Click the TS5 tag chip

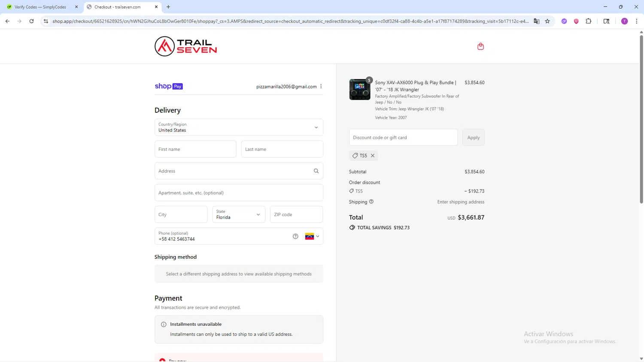tap(363, 156)
